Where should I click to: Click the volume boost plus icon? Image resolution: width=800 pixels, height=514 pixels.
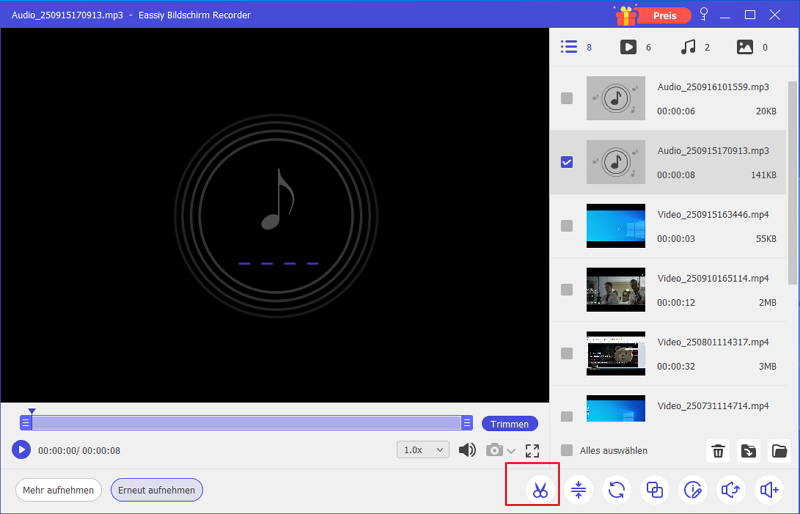[769, 490]
